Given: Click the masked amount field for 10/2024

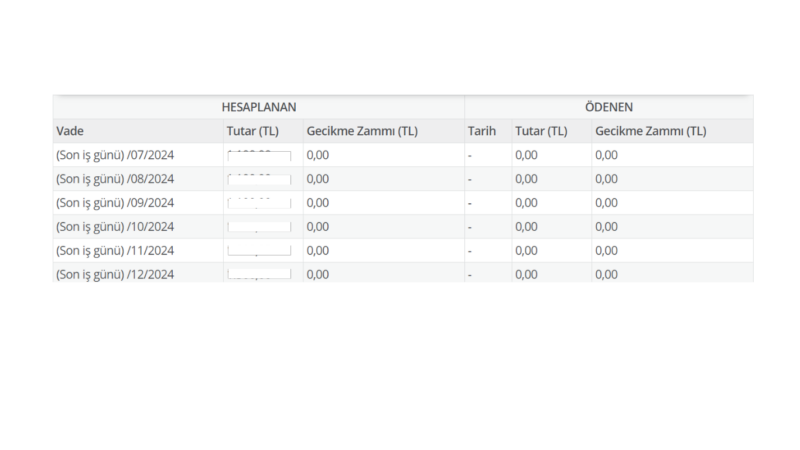Looking at the screenshot, I should 259,227.
